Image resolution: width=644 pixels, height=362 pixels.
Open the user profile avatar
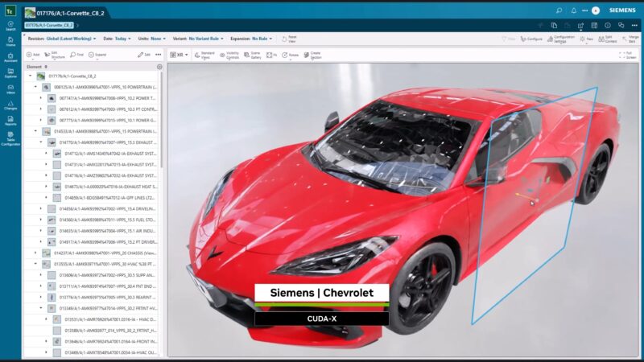click(596, 10)
